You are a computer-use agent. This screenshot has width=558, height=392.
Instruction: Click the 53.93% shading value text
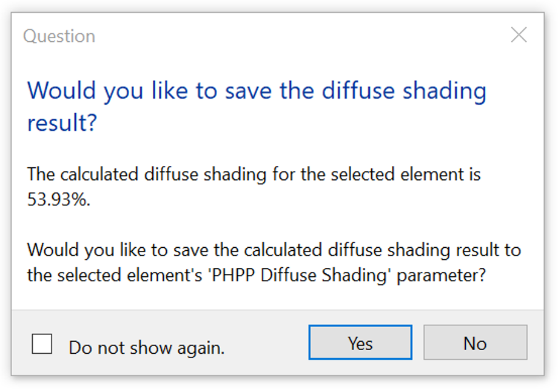(x=58, y=201)
